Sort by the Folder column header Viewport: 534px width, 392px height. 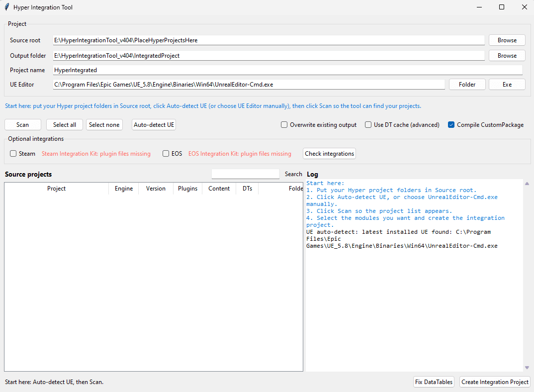tap(280, 189)
